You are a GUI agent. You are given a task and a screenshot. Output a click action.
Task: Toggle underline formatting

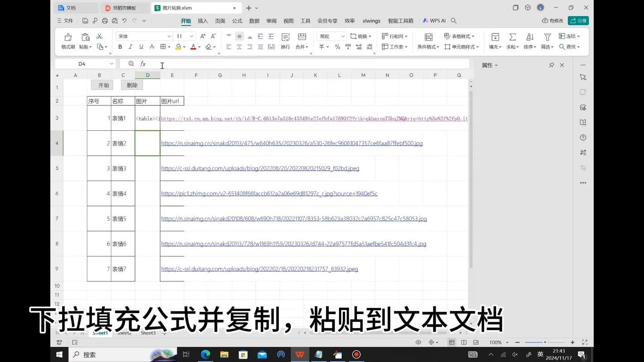(x=140, y=47)
